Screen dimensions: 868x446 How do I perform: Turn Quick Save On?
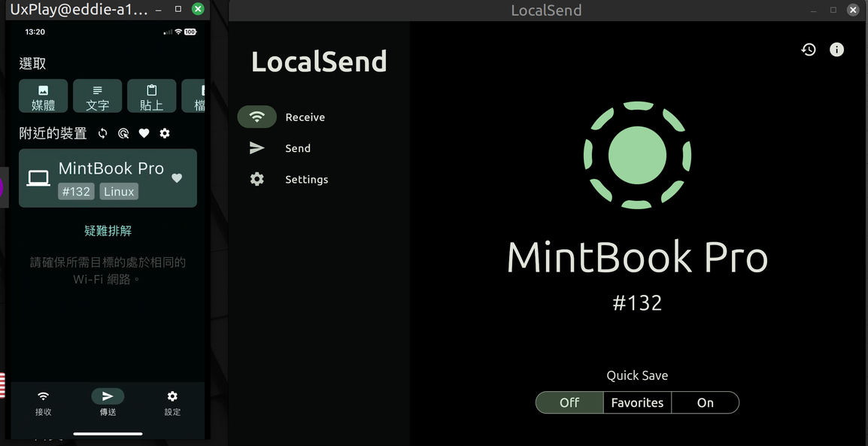705,402
